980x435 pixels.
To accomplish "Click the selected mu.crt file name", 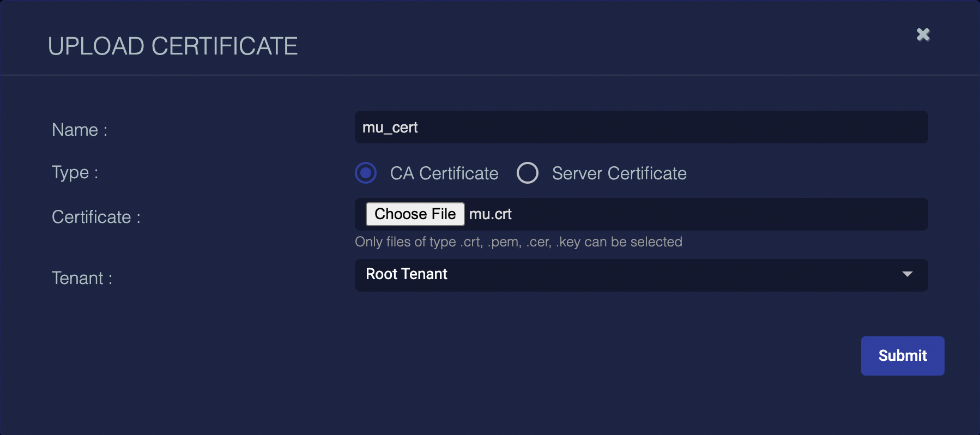I will coord(490,214).
